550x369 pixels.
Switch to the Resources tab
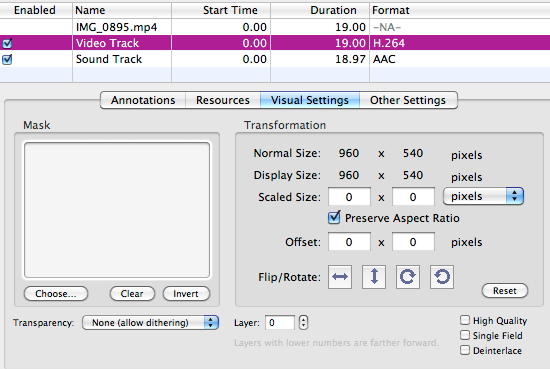(223, 100)
